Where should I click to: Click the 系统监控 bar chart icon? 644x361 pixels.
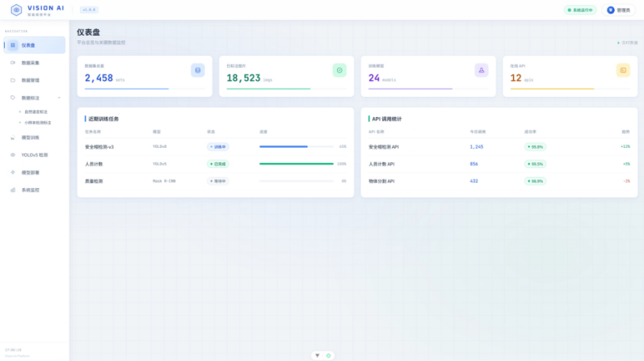coord(13,190)
